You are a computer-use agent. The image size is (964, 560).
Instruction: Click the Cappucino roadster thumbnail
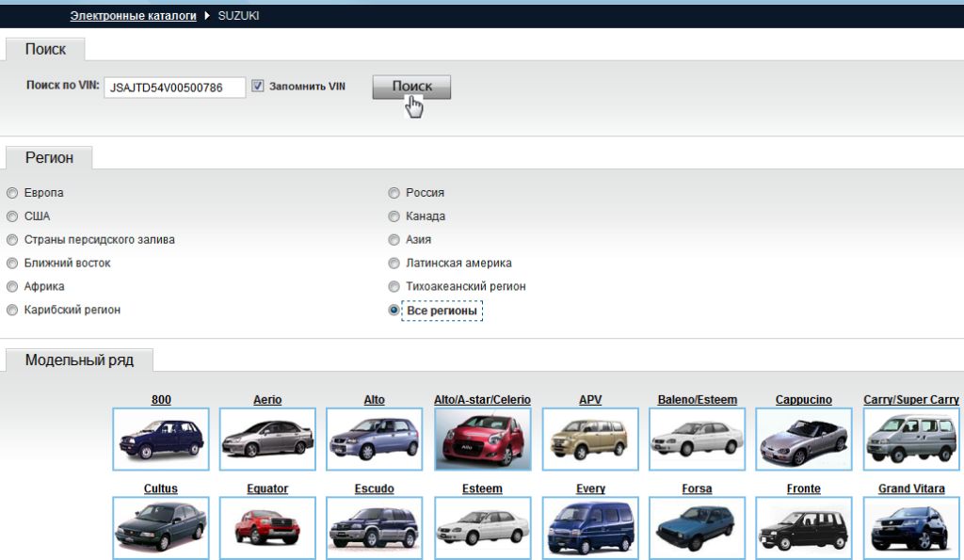point(804,439)
